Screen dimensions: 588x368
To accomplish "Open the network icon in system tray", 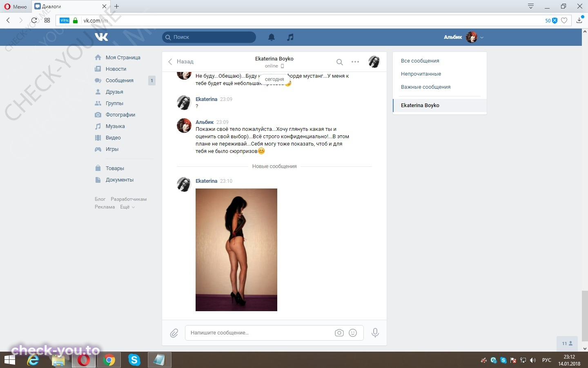I will [523, 360].
